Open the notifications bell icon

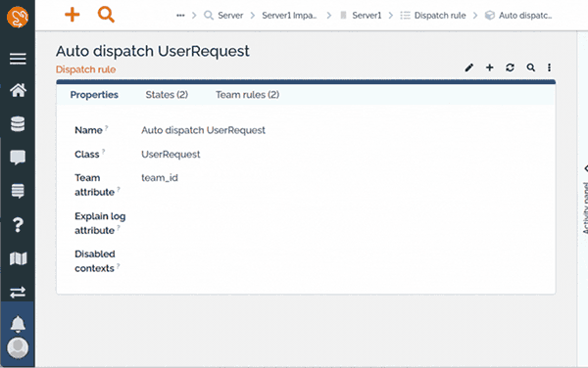pyautogui.click(x=18, y=324)
